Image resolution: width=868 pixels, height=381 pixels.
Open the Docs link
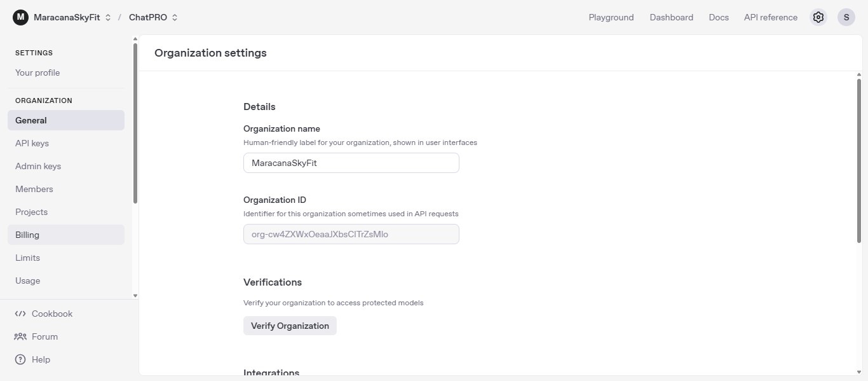point(719,17)
